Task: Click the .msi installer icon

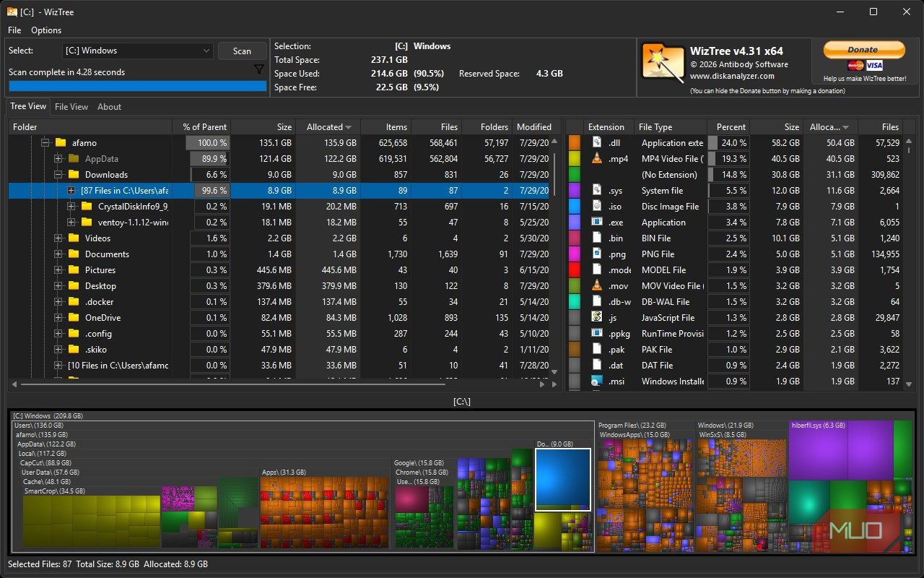Action: 597,381
